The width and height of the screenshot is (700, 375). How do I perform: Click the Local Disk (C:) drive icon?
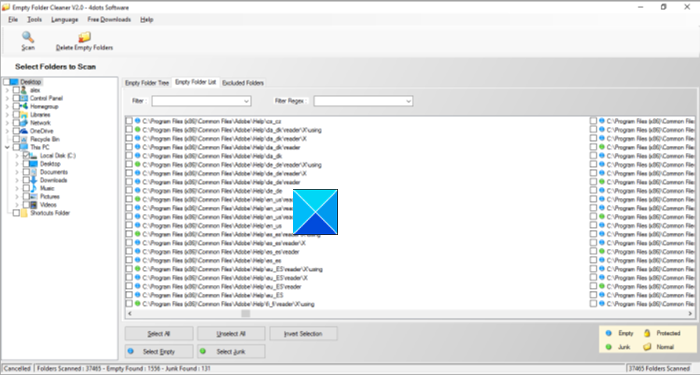(33, 155)
